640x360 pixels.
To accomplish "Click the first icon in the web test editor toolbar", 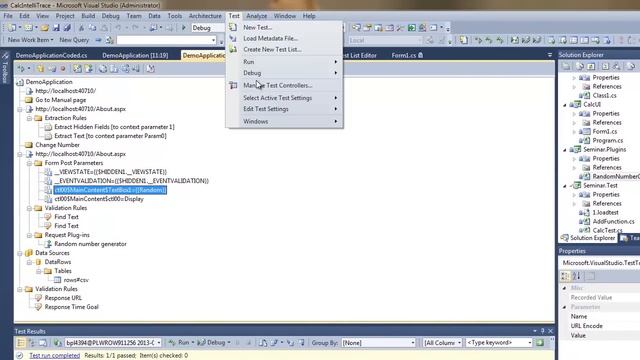I will tap(20, 69).
